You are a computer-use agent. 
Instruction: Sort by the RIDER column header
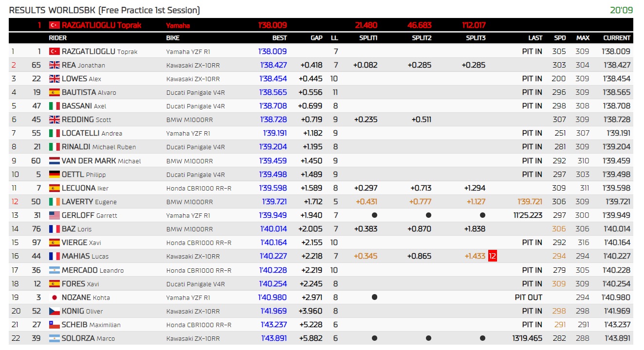[x=58, y=38]
